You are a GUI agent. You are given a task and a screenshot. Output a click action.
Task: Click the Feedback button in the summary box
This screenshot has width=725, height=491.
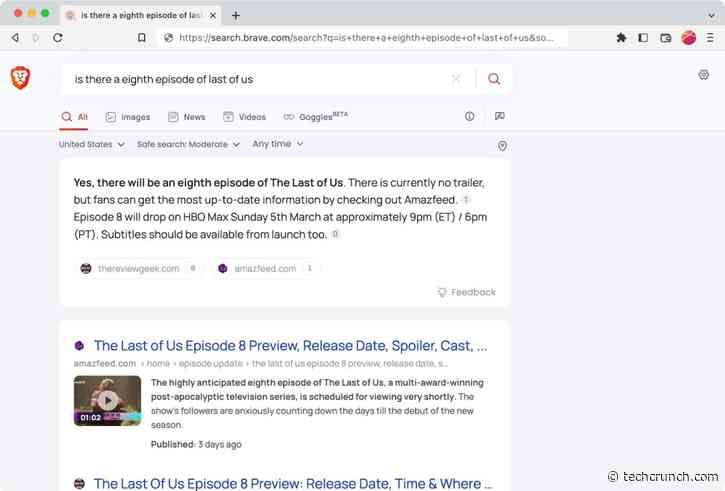click(467, 292)
